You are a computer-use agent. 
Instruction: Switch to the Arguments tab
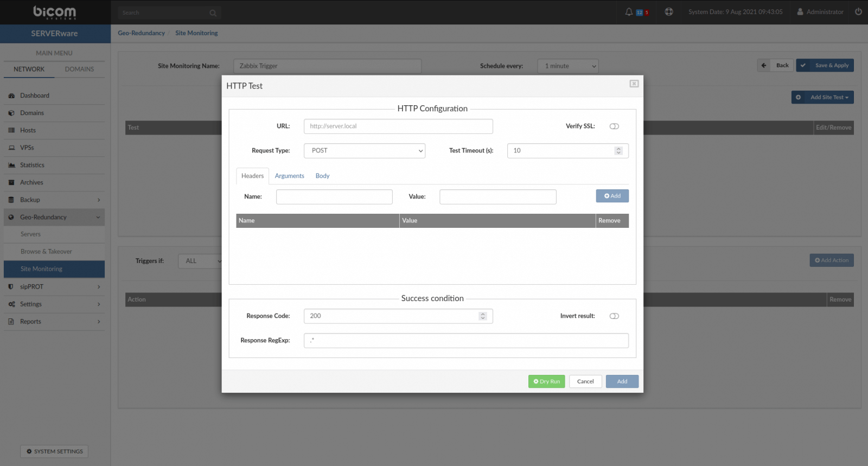point(290,176)
